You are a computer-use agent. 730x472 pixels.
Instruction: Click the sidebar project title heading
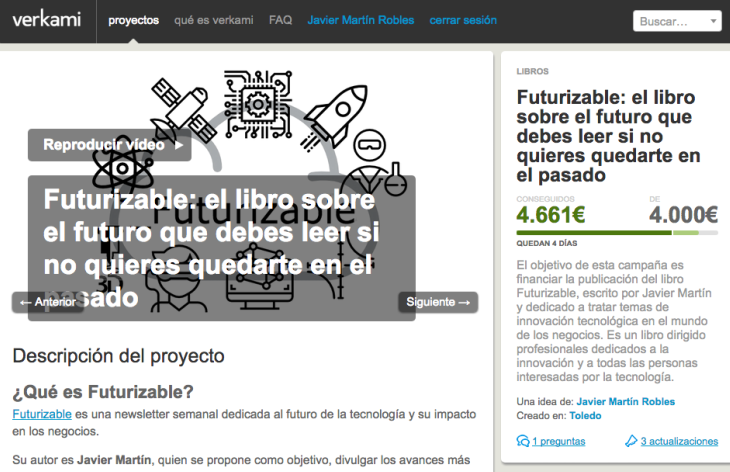click(x=608, y=136)
